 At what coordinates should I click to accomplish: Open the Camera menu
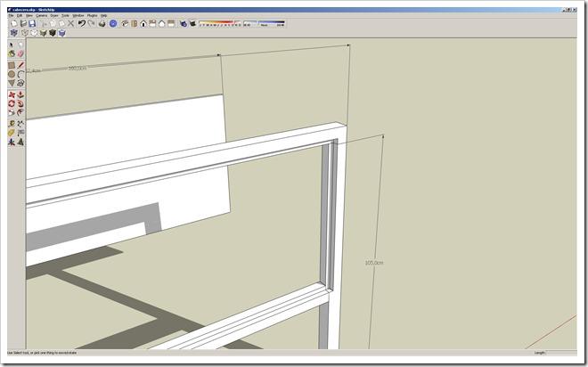point(42,15)
